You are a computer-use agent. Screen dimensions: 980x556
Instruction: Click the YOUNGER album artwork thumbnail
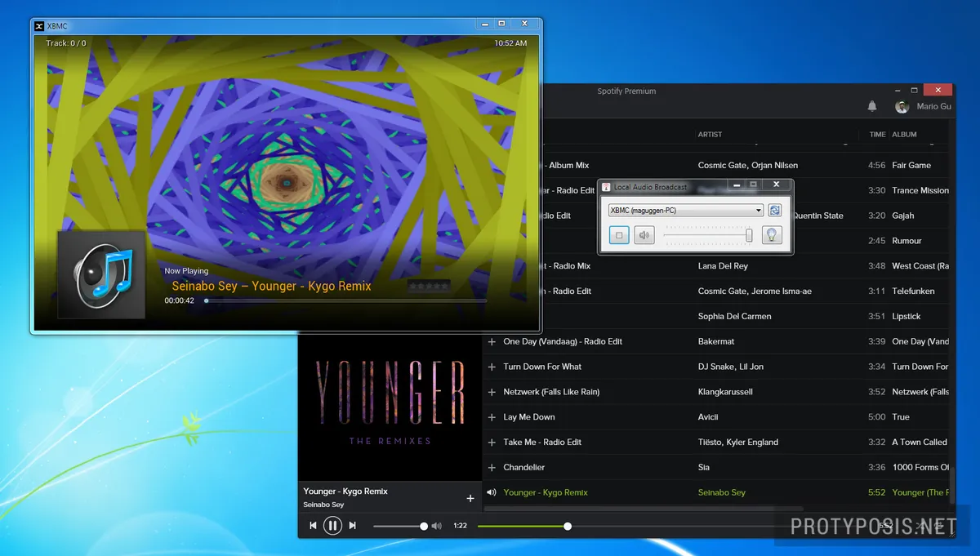[x=390, y=406]
